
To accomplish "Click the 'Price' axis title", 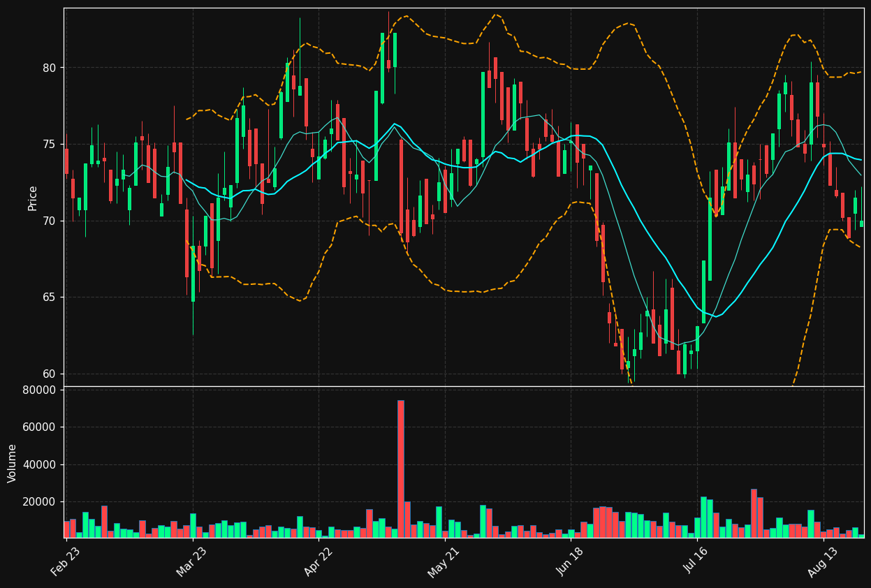I will pos(33,198).
